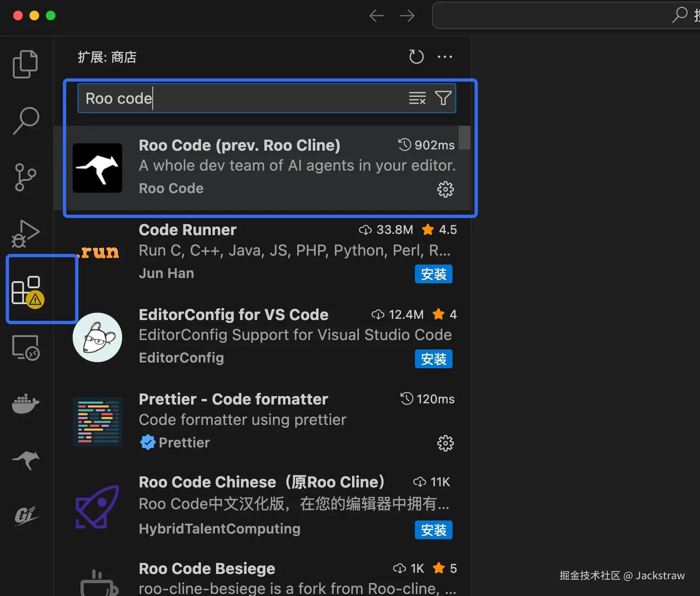The width and height of the screenshot is (700, 596).
Task: Install the Code Runner extension
Action: 433,274
